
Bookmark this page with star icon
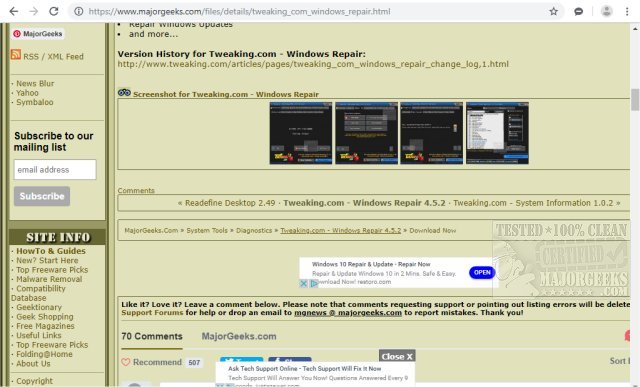553,11
